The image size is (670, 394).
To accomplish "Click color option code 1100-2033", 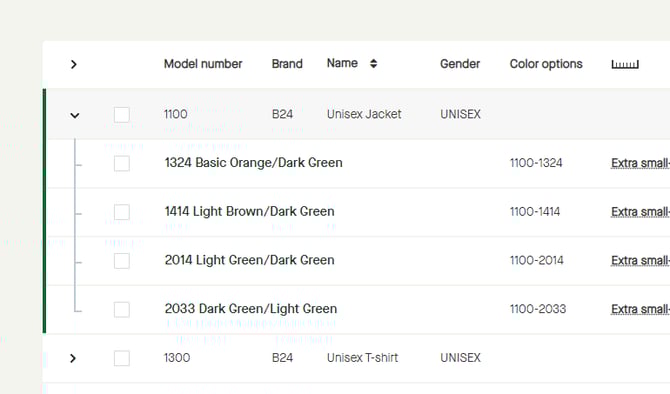I will (538, 309).
